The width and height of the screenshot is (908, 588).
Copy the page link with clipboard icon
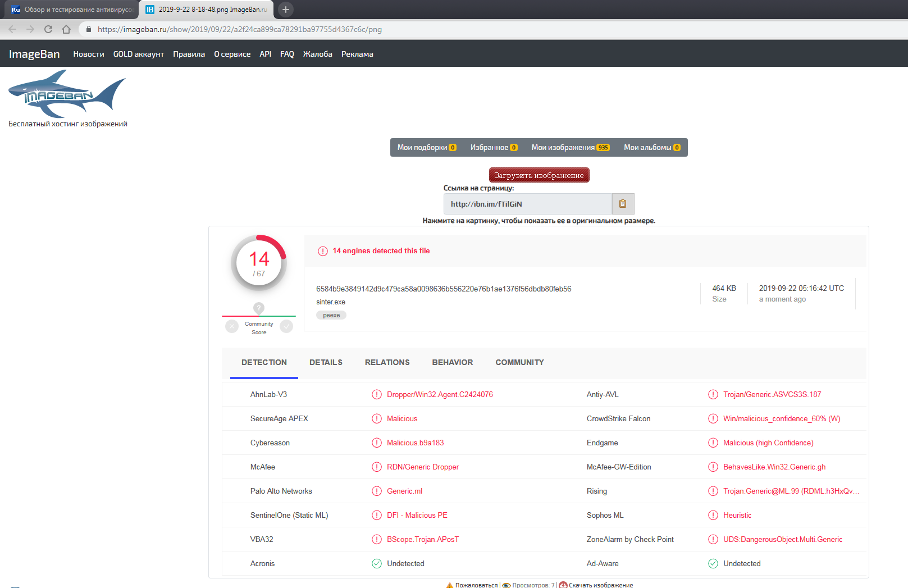pyautogui.click(x=623, y=204)
